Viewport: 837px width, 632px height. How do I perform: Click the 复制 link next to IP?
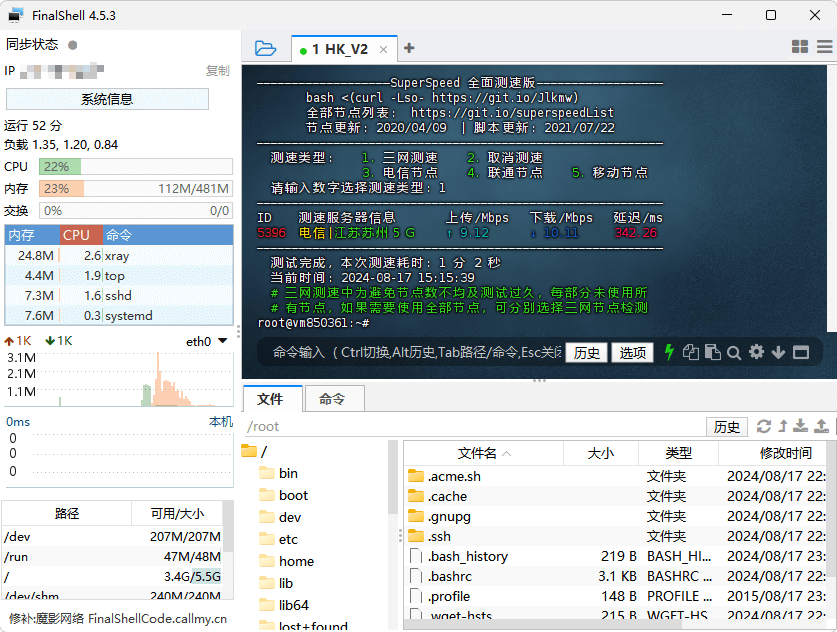[217, 71]
